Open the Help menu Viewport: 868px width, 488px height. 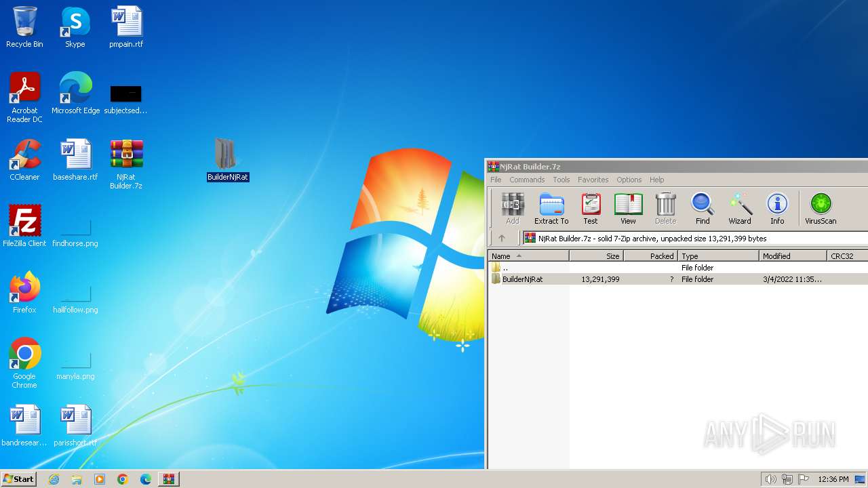(656, 180)
